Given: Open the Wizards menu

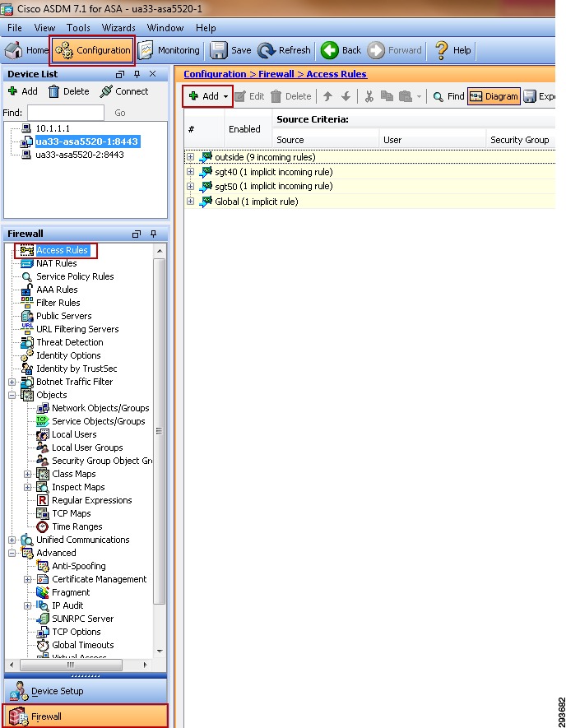Looking at the screenshot, I should coord(118,28).
